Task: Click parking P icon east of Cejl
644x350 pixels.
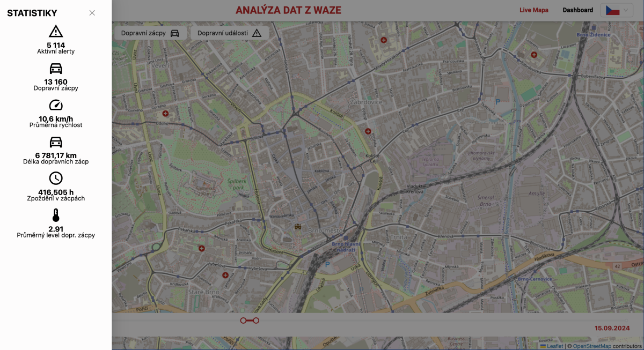Action: pyautogui.click(x=497, y=101)
